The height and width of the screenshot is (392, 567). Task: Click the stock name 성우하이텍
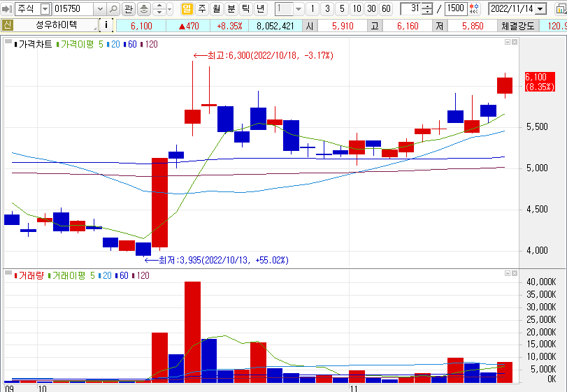point(56,26)
